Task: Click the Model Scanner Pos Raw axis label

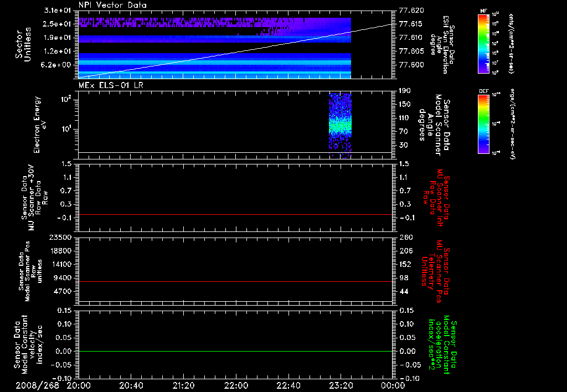Action: point(30,271)
